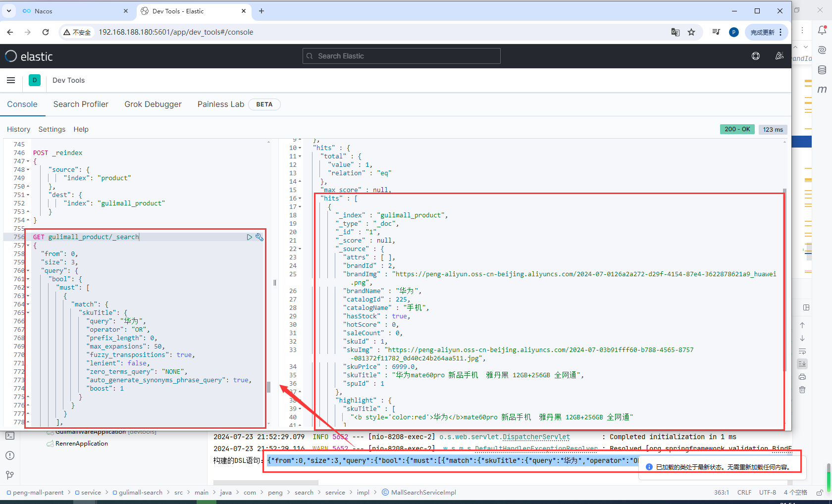This screenshot has height=504, width=832.
Task: Open the Chrome profile avatar
Action: coord(734,32)
